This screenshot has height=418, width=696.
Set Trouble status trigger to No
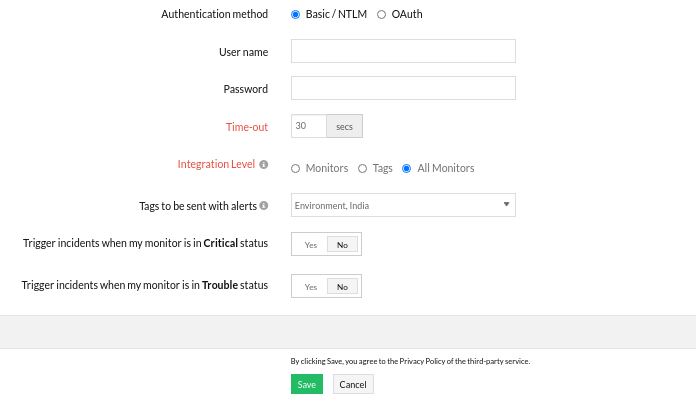[x=342, y=287]
